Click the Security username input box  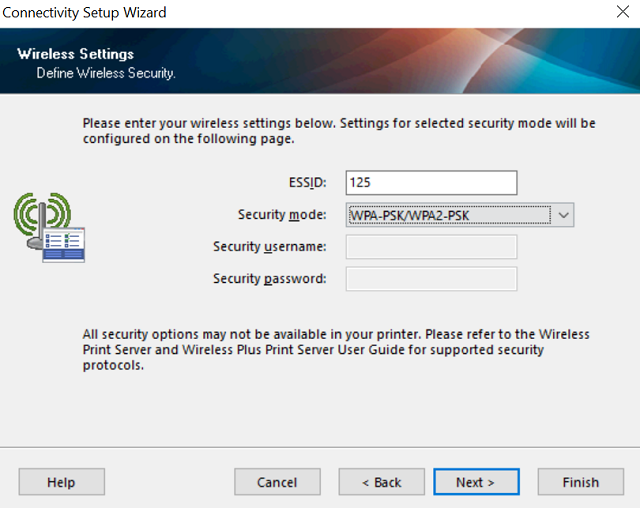point(431,247)
